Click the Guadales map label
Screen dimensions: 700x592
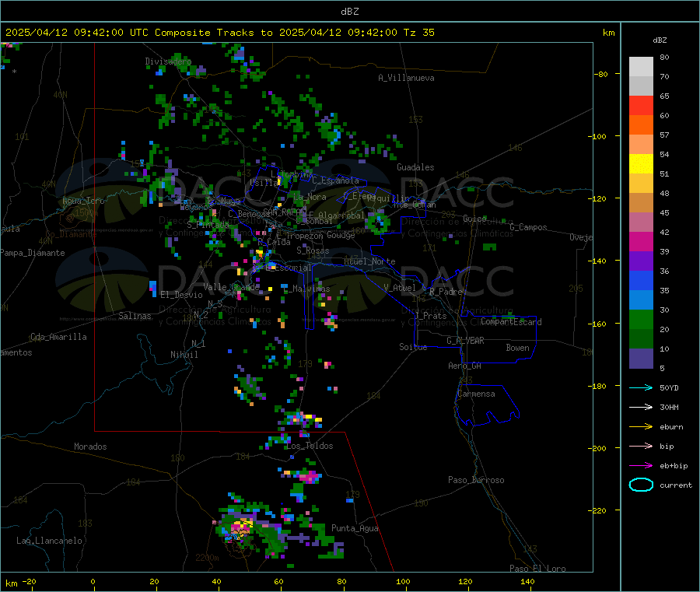point(415,167)
